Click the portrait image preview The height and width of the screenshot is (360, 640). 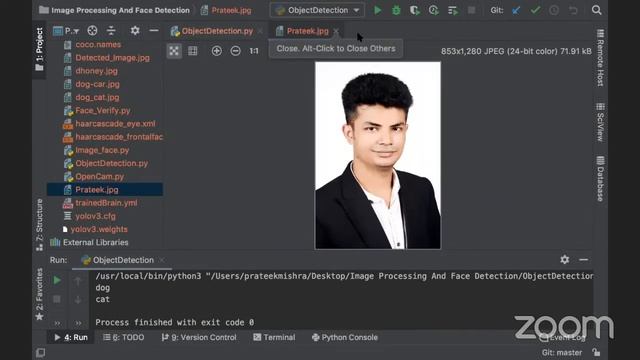378,155
